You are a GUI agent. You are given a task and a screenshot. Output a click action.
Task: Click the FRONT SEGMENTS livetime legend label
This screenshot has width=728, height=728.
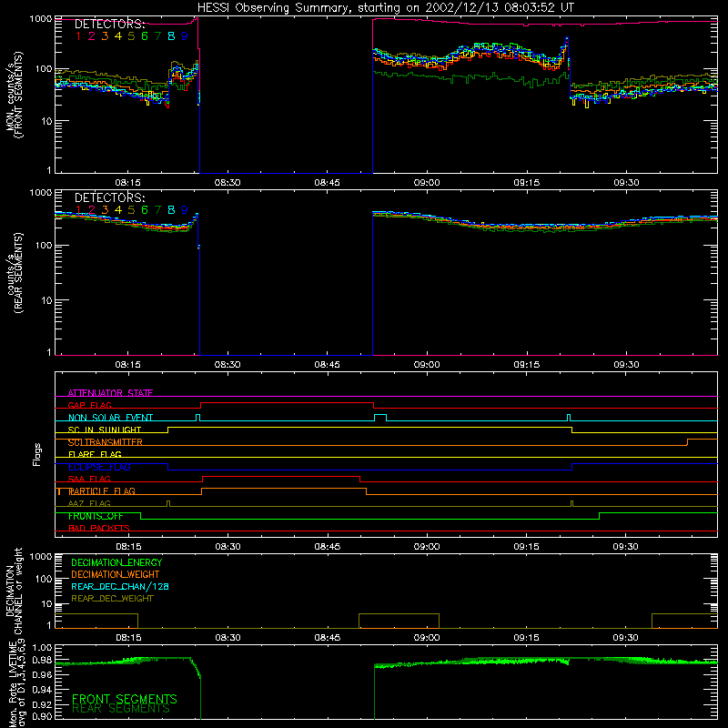coord(125,699)
